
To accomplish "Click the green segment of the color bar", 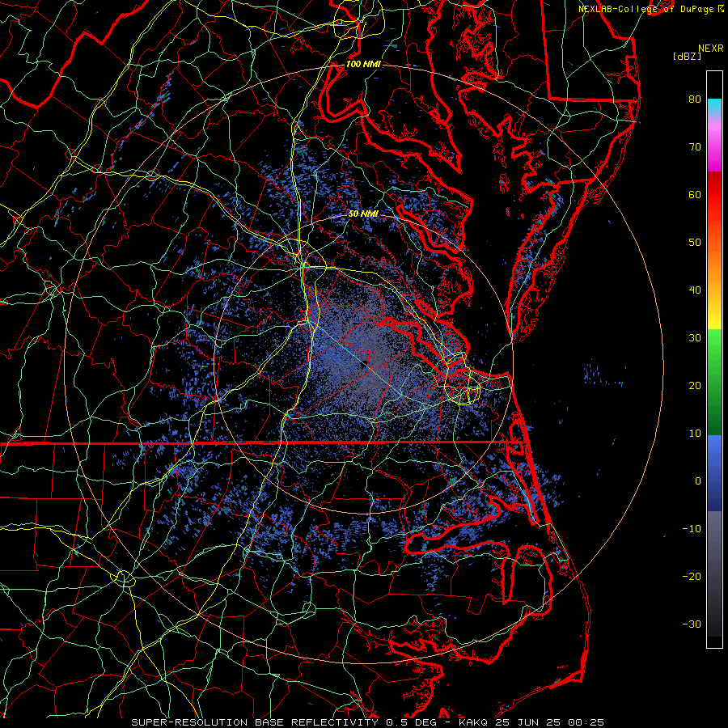I will 714,382.
